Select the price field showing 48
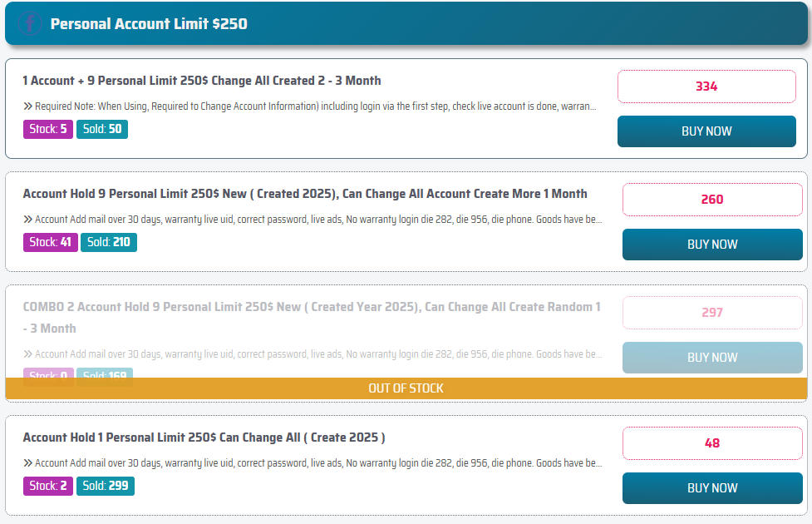812x524 pixels. (x=711, y=443)
